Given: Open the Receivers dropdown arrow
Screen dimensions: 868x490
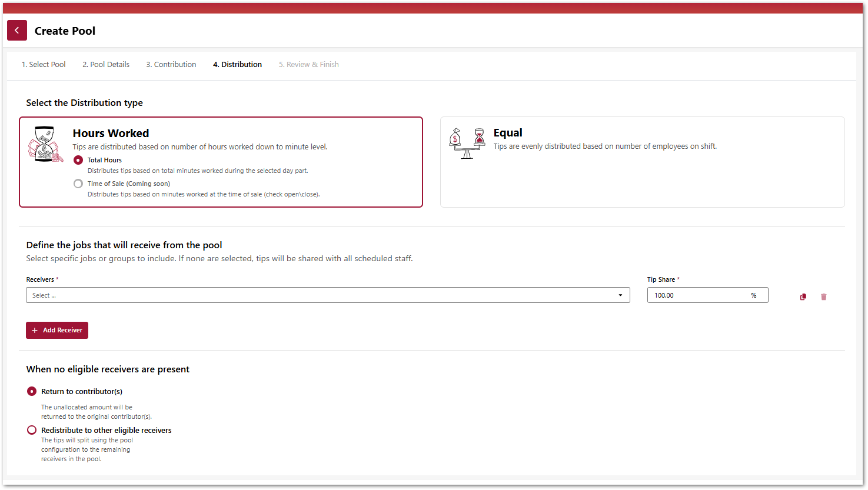Looking at the screenshot, I should [x=620, y=295].
